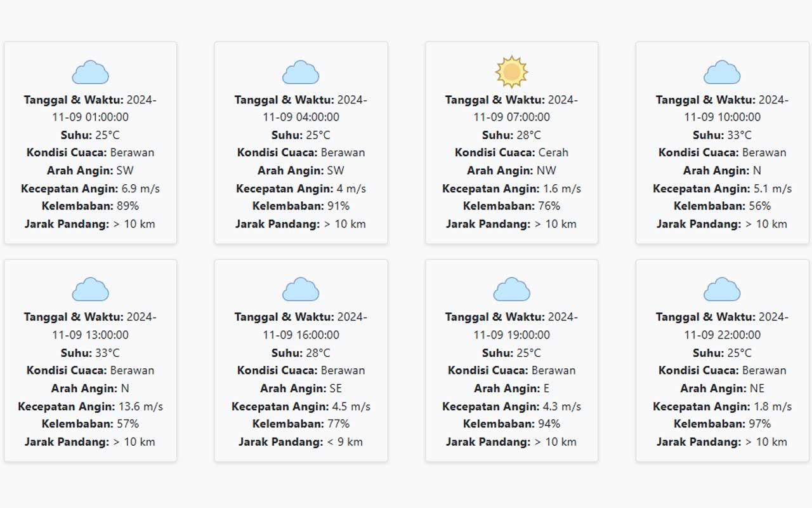The width and height of the screenshot is (812, 508).
Task: Click the cloud icon on the 13:00:00 card
Action: (x=90, y=290)
